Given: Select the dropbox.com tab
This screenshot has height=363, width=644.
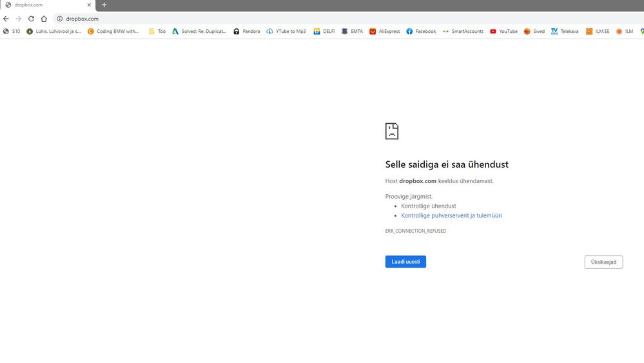Looking at the screenshot, I should [x=48, y=5].
